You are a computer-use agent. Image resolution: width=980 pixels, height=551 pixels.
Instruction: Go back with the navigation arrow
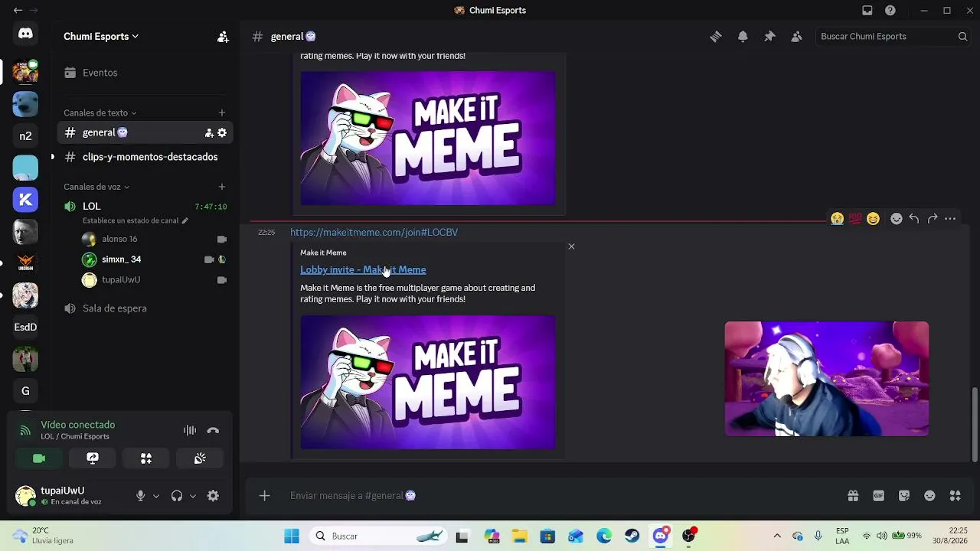(18, 11)
